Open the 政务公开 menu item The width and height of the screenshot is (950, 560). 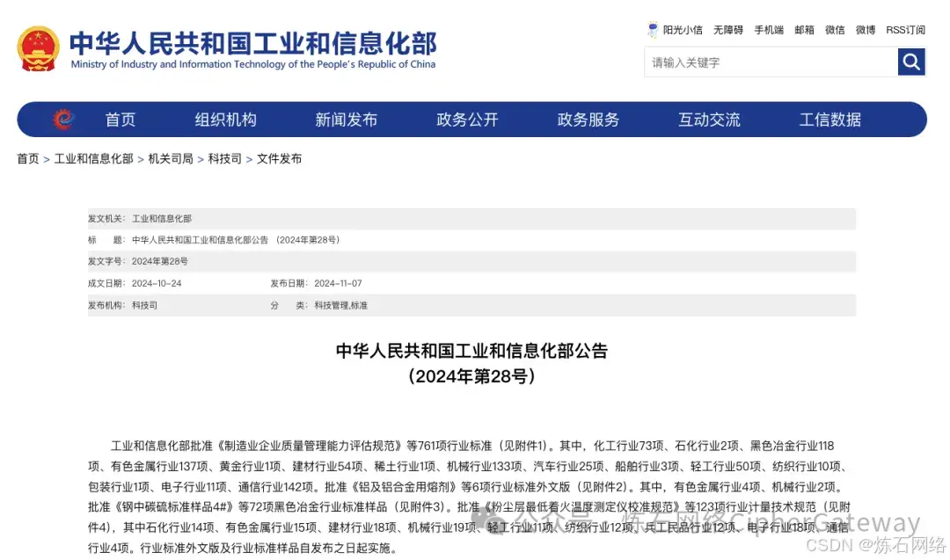tap(467, 120)
